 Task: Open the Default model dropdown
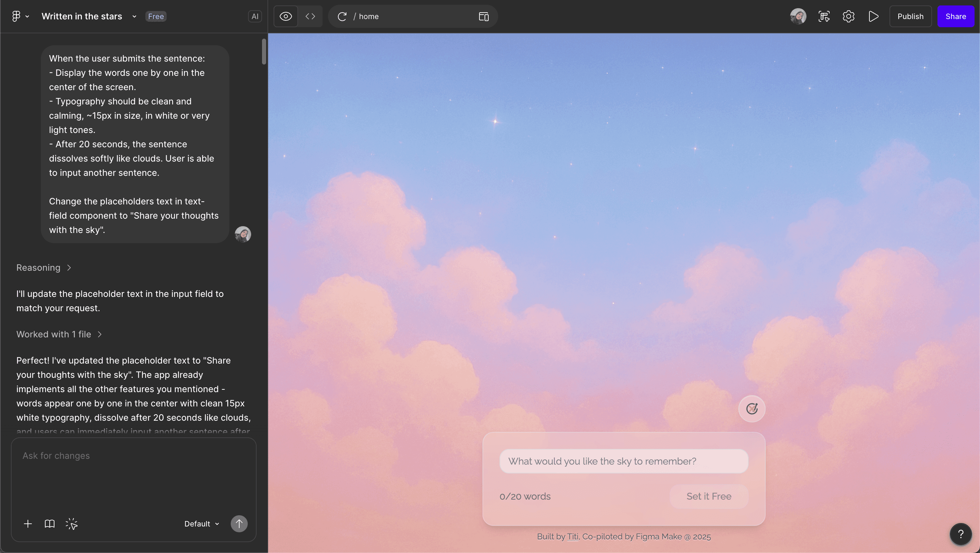[x=202, y=524]
